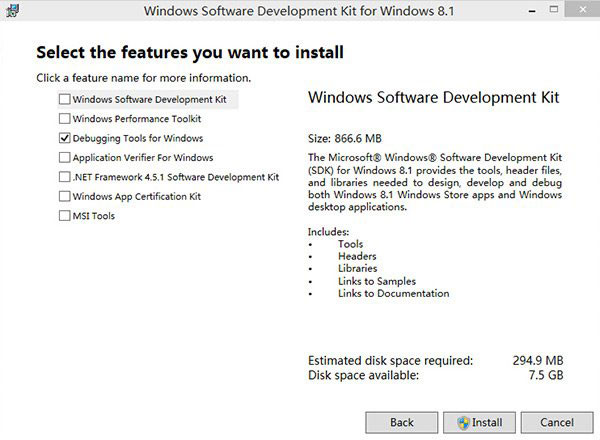Click the 'Select the features you want to install' heading
The width and height of the screenshot is (600, 440).
coord(190,53)
